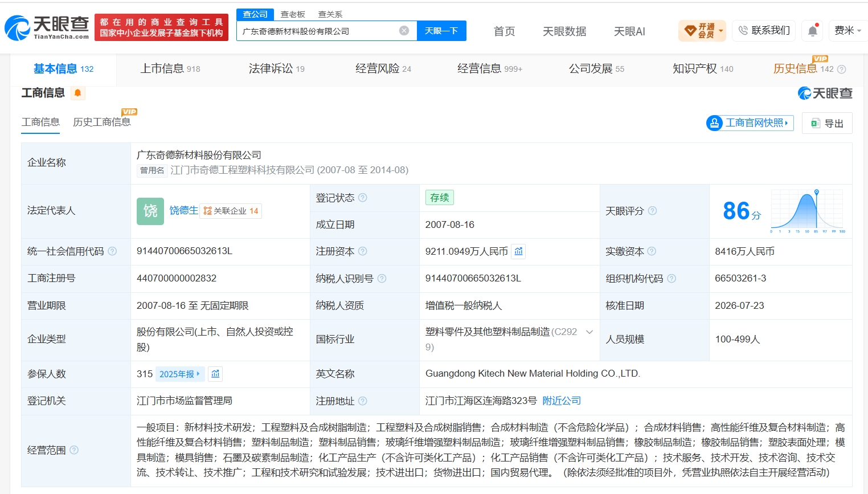868x494 pixels.
Task: Select the 核准日期 value 2026-07-23
Action: (739, 305)
